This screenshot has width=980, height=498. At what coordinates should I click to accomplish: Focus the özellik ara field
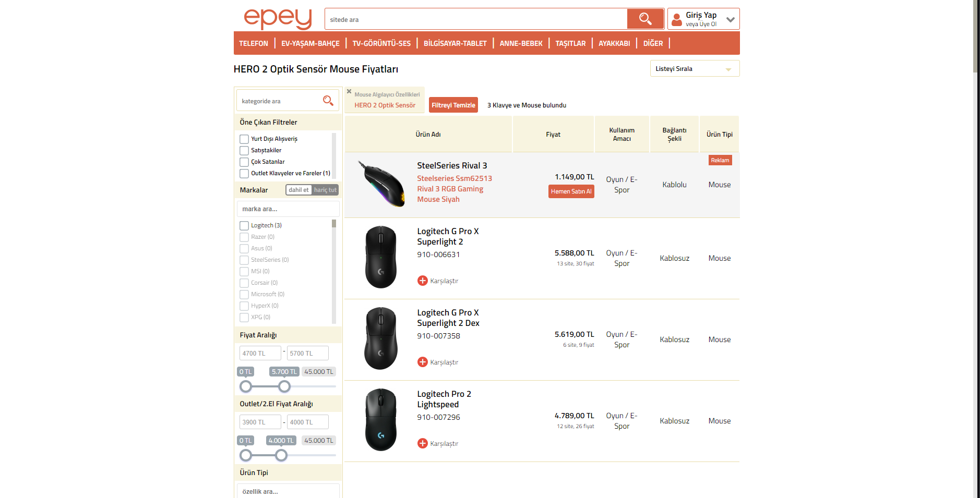[288, 491]
